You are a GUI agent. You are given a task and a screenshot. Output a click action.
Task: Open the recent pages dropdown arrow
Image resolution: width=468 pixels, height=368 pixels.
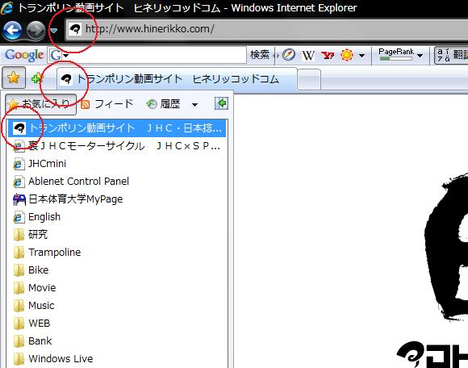coord(54,31)
